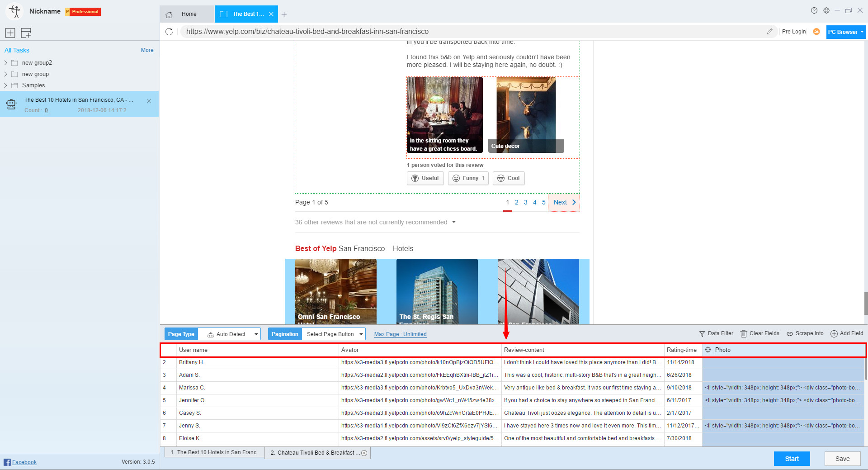The height and width of the screenshot is (470, 868).
Task: Click Pre Login button
Action: pos(794,32)
